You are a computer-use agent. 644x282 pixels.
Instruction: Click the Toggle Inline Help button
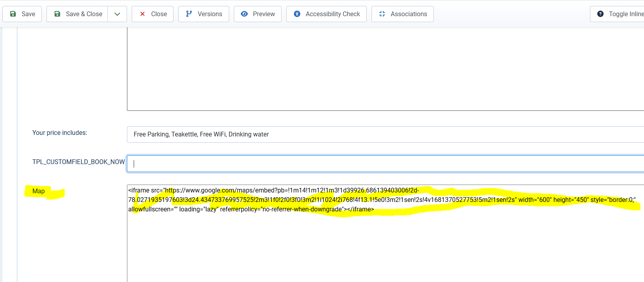coord(617,14)
